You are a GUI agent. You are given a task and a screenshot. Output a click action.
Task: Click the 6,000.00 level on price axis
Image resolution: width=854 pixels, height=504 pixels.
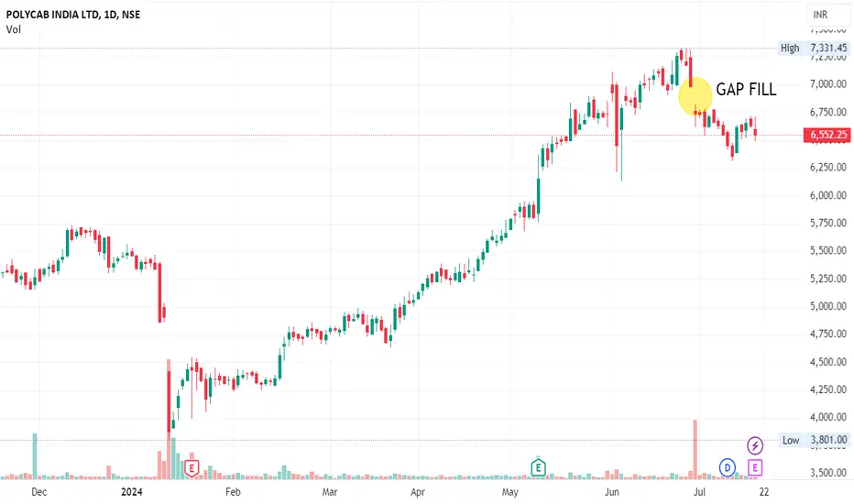coord(827,195)
